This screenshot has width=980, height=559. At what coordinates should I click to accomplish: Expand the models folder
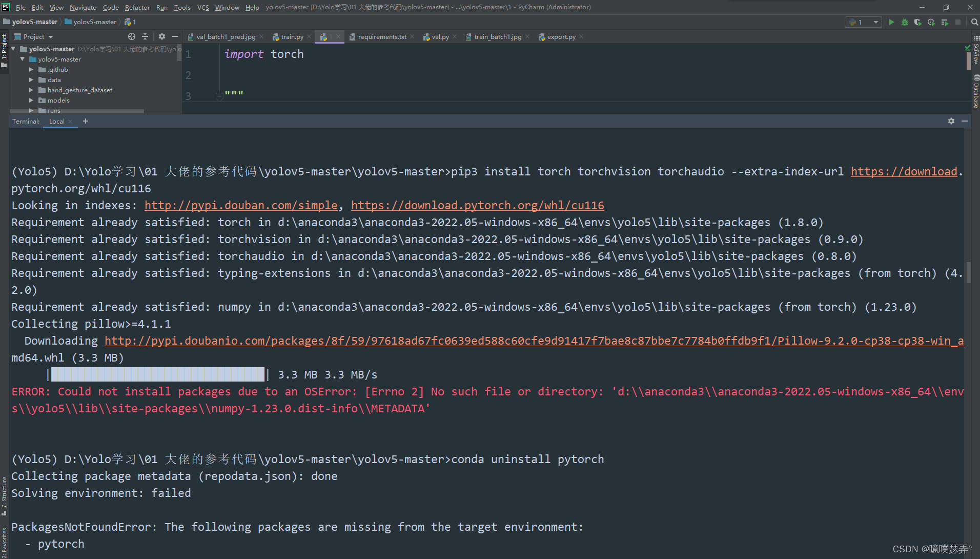pos(31,100)
